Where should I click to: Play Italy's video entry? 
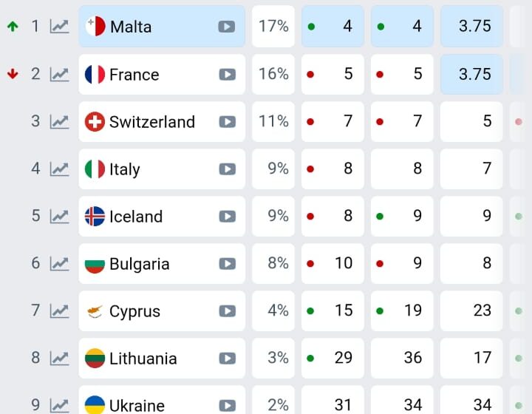tap(228, 169)
